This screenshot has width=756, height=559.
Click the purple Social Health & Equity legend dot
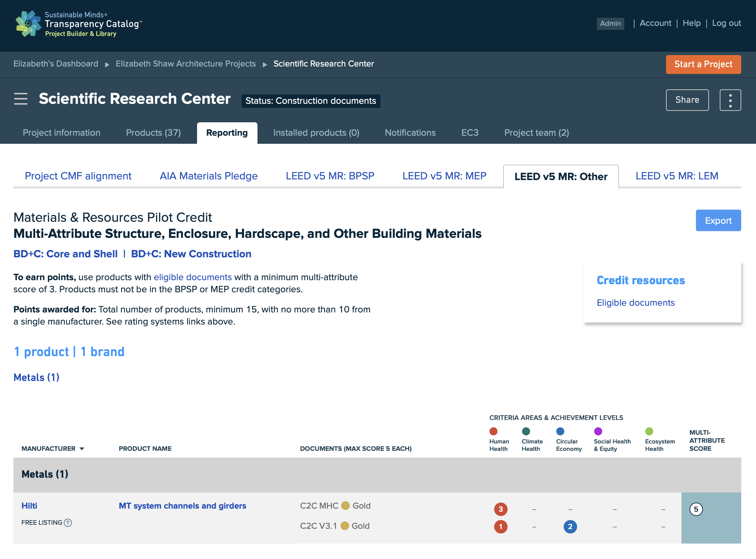598,431
